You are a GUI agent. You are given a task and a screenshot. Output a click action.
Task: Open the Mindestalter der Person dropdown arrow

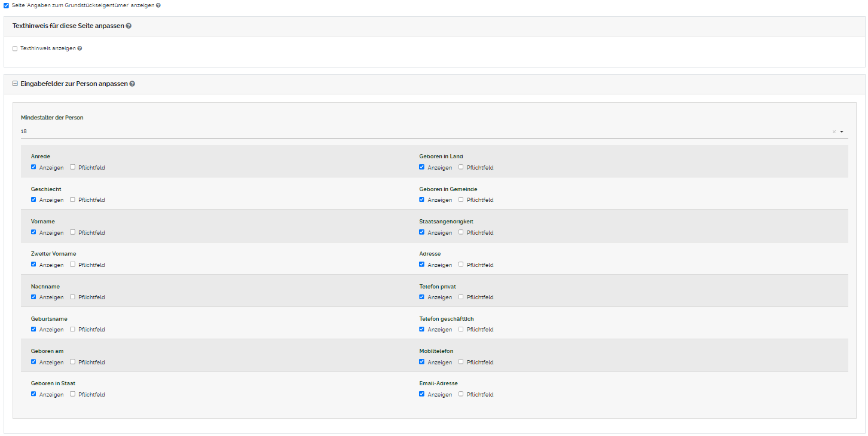tap(842, 132)
